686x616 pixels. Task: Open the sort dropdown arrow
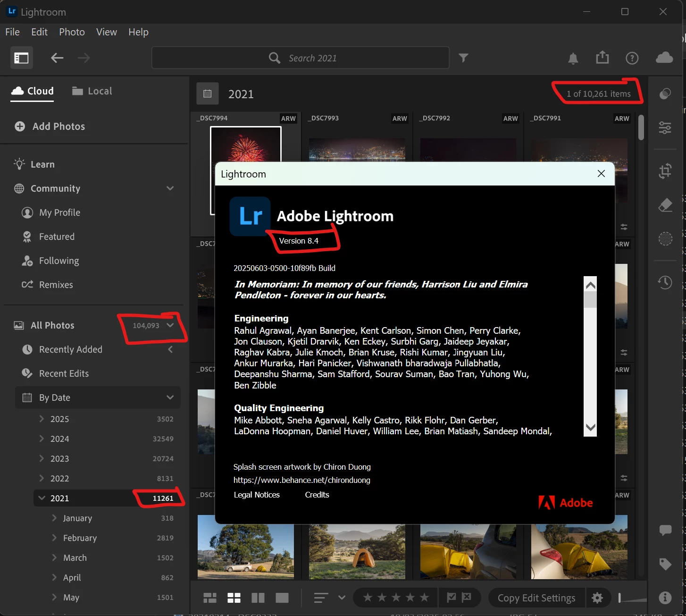342,598
